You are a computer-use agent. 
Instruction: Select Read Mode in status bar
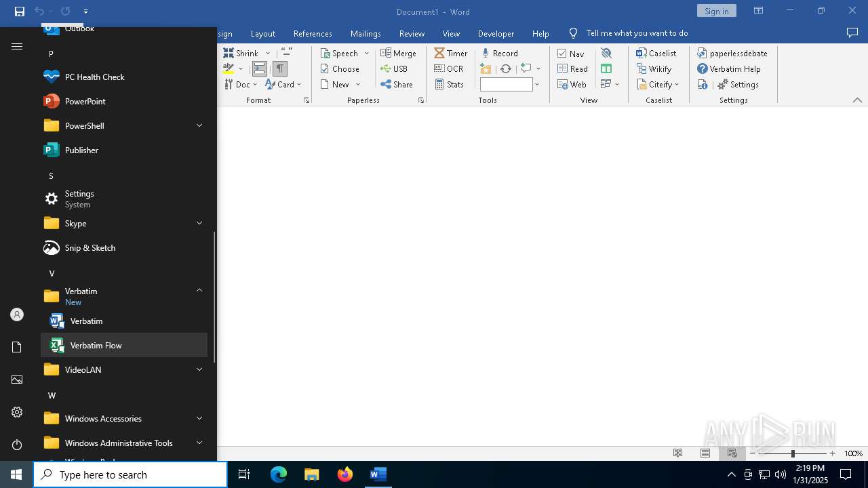[x=677, y=453]
